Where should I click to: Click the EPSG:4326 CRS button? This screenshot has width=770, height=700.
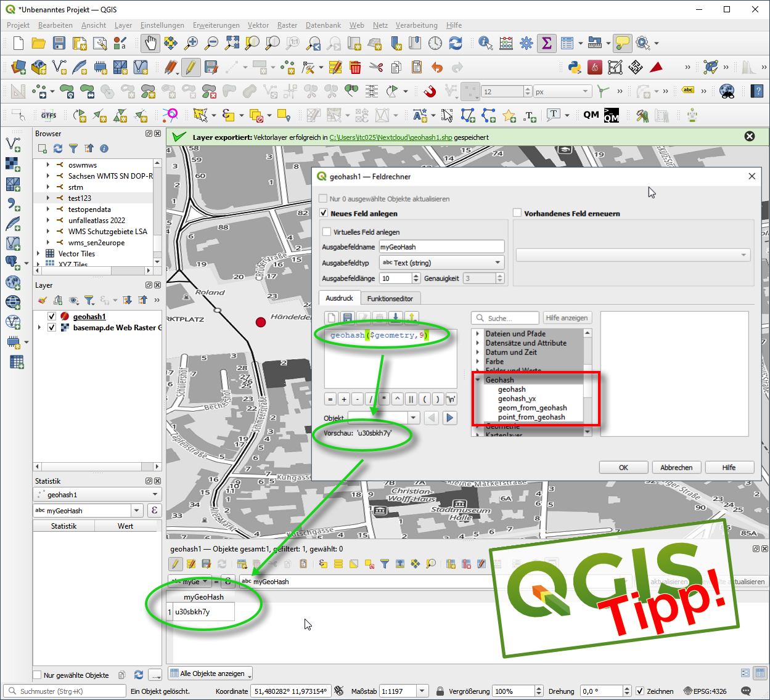tap(705, 691)
